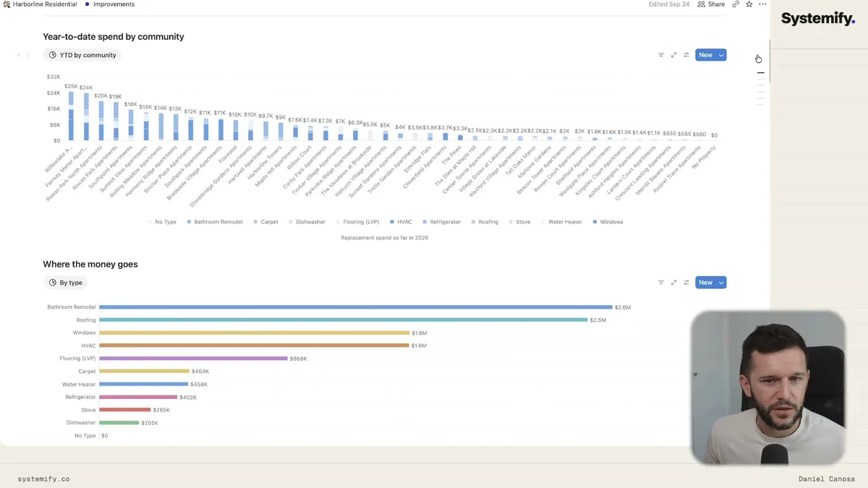868x488 pixels.
Task: Toggle the Dishwasher legend series
Action: pos(307,222)
